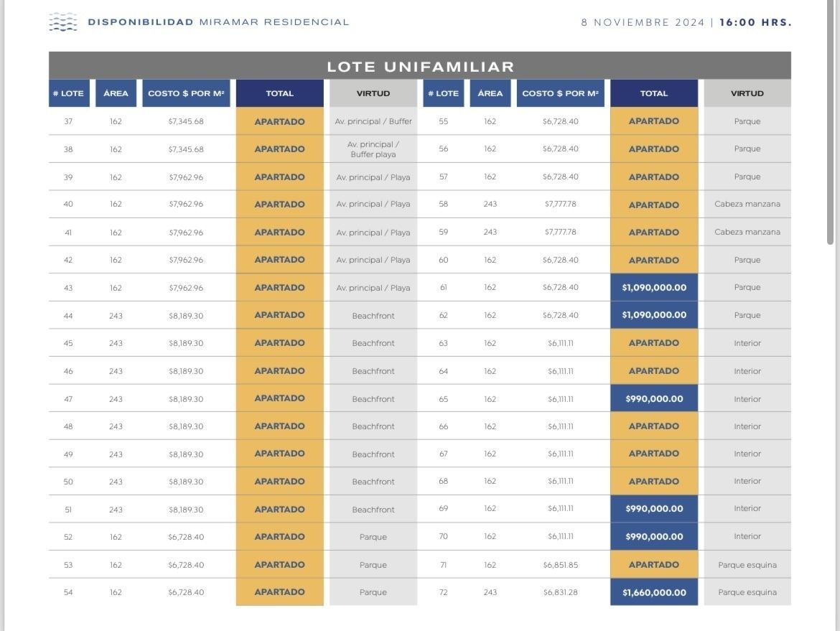
Task: Click Cabeza manzana label for lot 58
Action: tap(747, 204)
